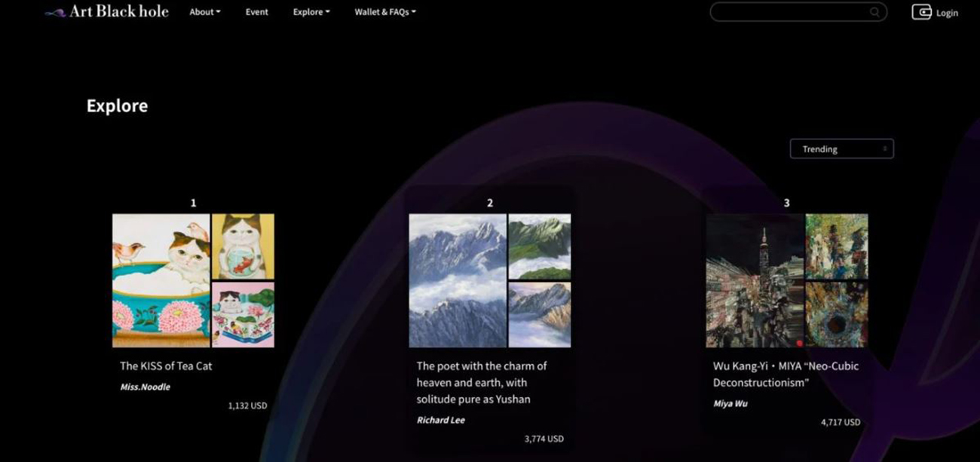The image size is (980, 462).
Task: Open The KISS of Tea Cat collection
Action: pyautogui.click(x=166, y=366)
